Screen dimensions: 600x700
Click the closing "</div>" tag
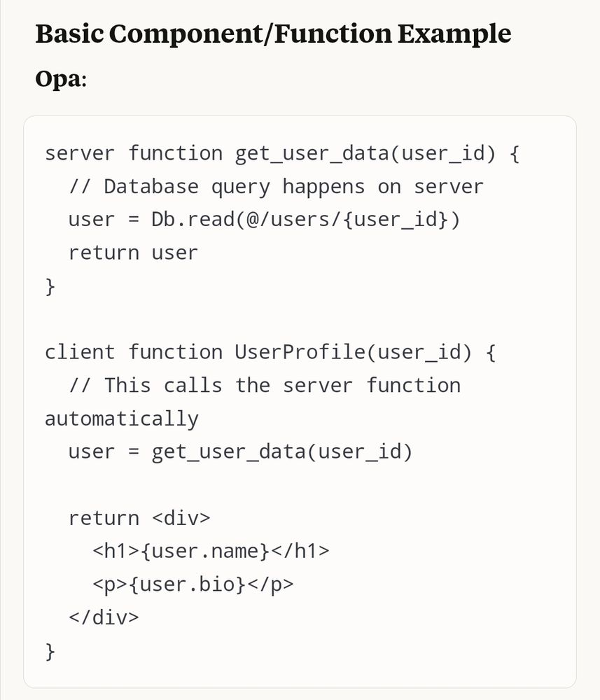[104, 617]
